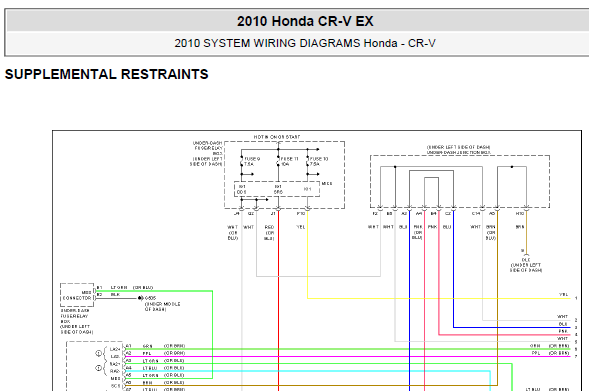Viewport: 589px width, 391px height.
Task: Click the 'PPL (OR BRN)' label at right edge
Action: 550,353
